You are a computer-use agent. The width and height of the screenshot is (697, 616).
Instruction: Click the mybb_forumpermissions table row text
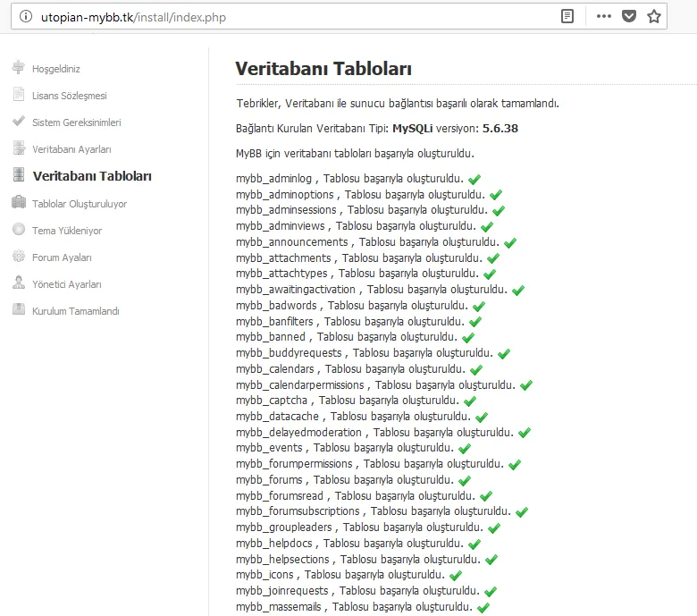[x=370, y=464]
